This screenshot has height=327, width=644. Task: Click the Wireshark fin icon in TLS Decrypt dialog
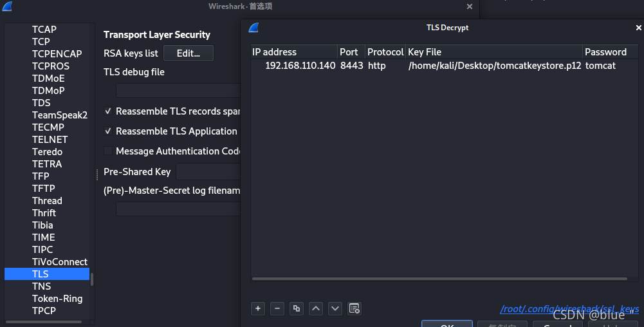[254, 28]
